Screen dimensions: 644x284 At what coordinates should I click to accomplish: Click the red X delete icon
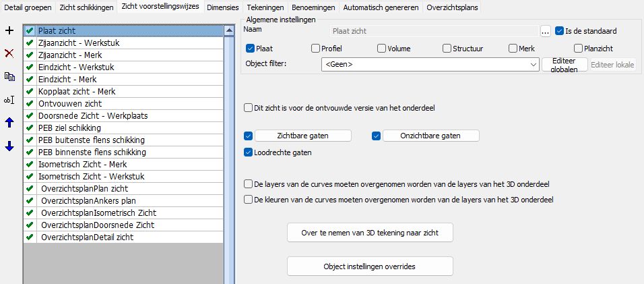coord(9,53)
